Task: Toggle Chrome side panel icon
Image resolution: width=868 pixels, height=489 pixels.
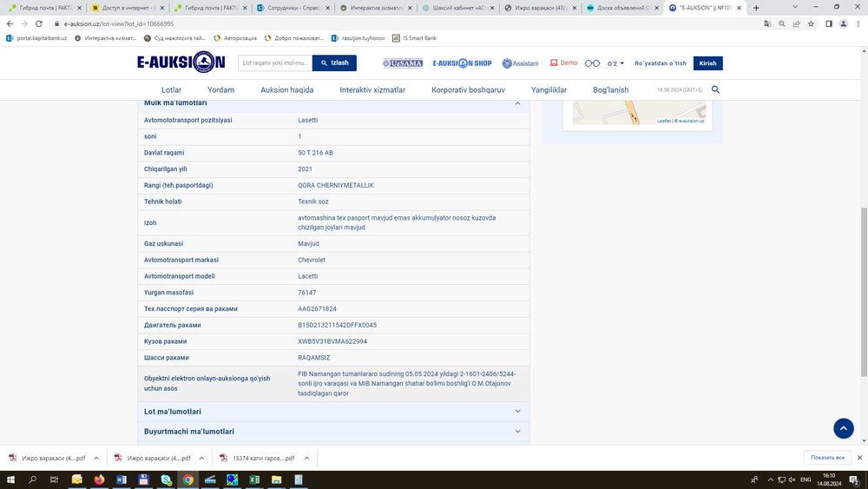Action: coord(829,23)
